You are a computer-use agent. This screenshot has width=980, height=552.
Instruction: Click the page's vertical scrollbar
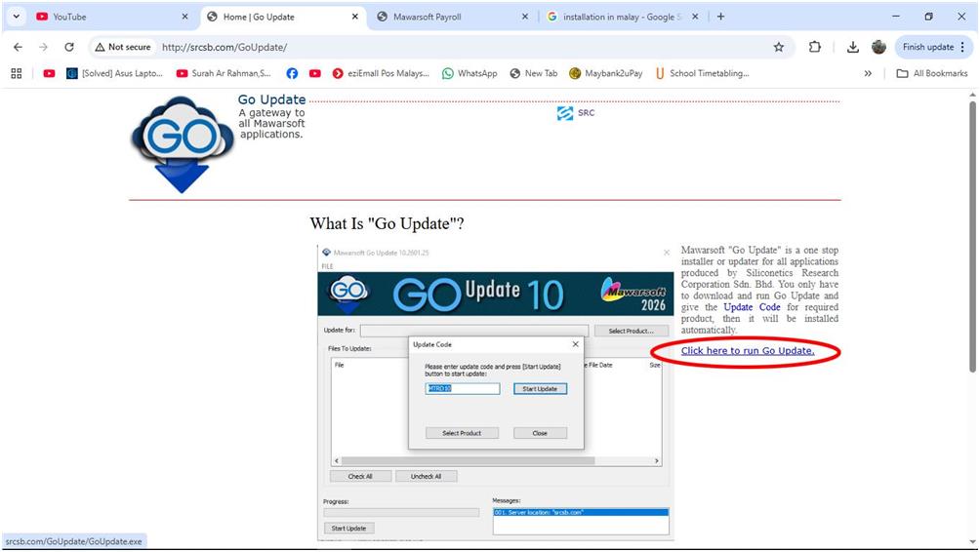pos(971,234)
